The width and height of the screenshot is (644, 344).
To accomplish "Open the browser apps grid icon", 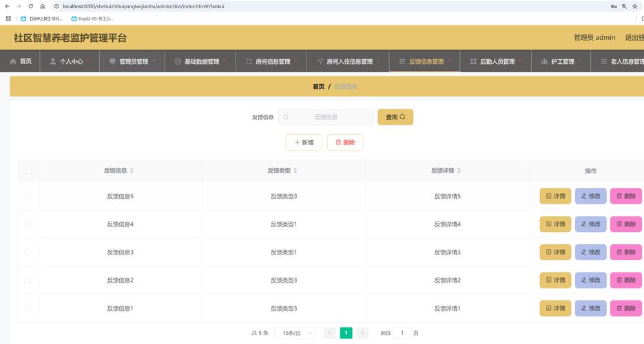I will (x=8, y=19).
